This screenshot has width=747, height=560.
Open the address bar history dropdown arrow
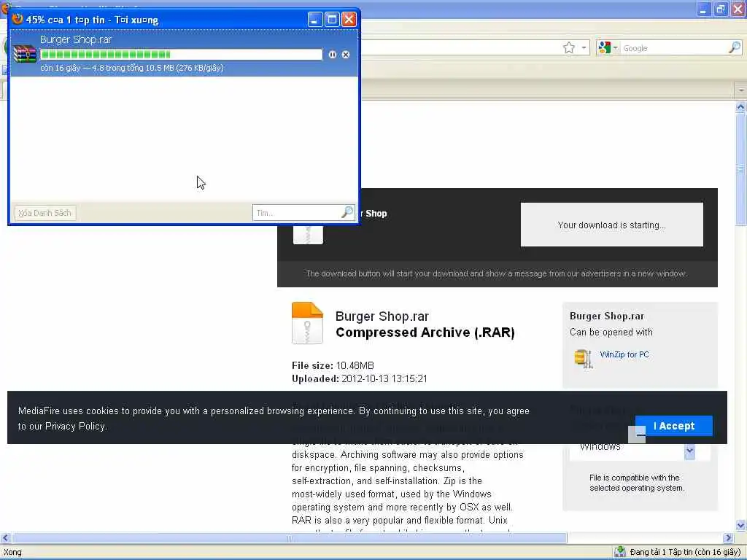tap(584, 47)
